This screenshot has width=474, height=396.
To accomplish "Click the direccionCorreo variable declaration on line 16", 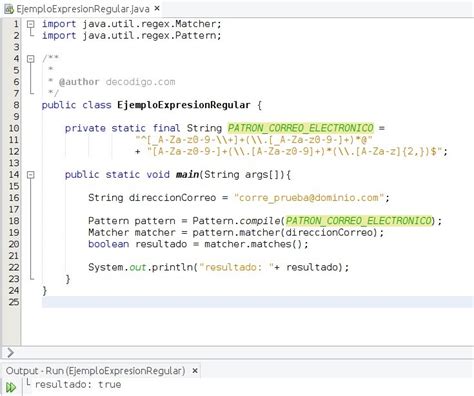I will (x=172, y=198).
